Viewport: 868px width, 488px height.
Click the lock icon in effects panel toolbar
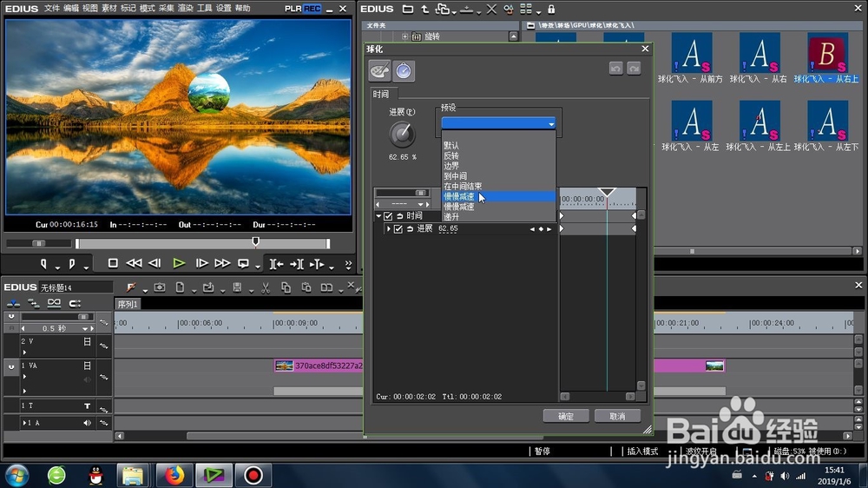point(551,9)
